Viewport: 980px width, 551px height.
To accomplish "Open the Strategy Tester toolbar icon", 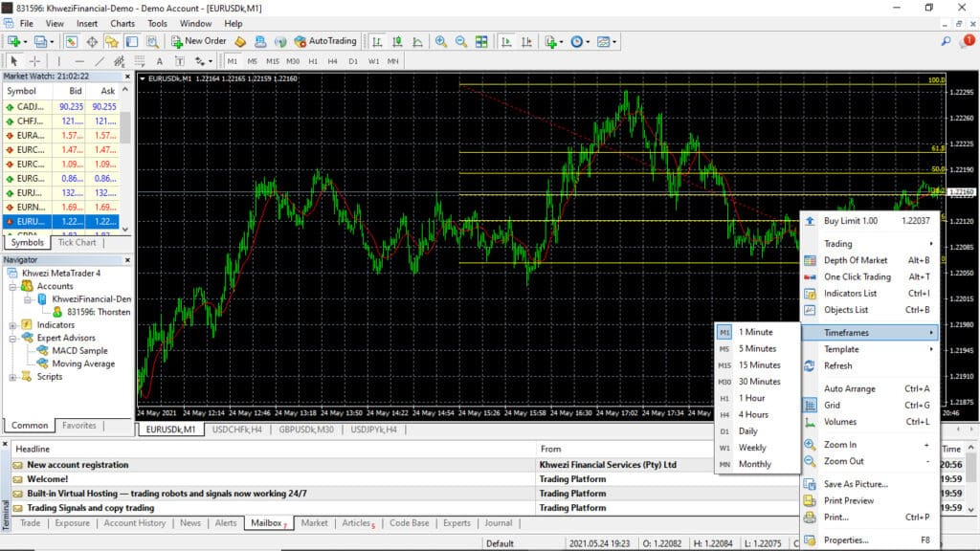I will coord(152,42).
